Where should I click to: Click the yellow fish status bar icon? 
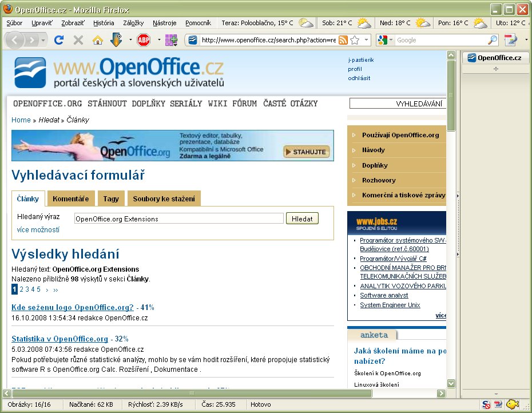click(x=513, y=404)
